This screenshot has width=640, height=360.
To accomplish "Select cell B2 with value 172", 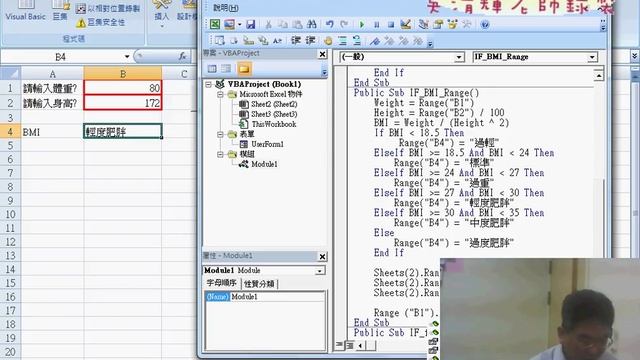I will coord(123,103).
